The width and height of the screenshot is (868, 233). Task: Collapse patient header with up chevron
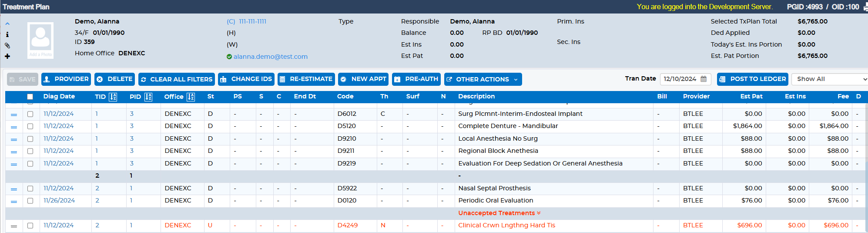pyautogui.click(x=7, y=24)
